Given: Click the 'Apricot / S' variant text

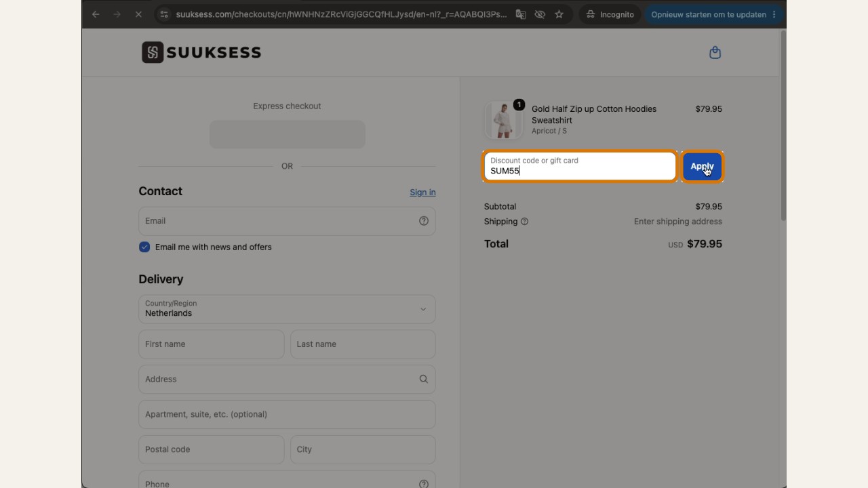Looking at the screenshot, I should (549, 131).
